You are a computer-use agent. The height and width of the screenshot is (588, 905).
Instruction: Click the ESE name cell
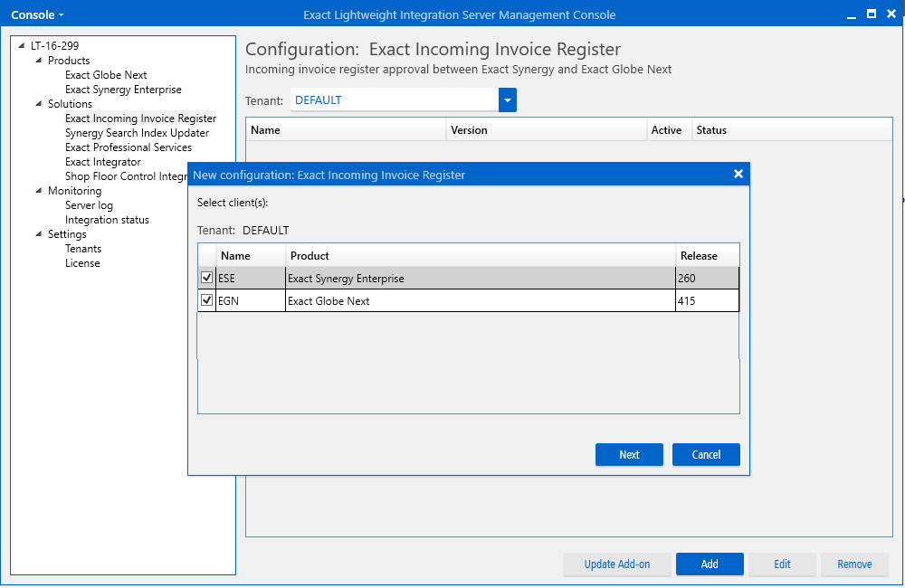pos(251,278)
